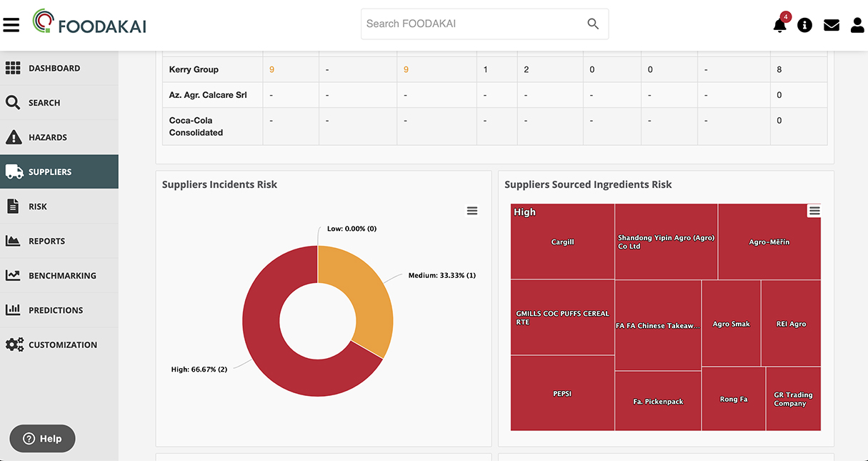Open the info circle icon
The height and width of the screenshot is (461, 868).
pyautogui.click(x=805, y=25)
